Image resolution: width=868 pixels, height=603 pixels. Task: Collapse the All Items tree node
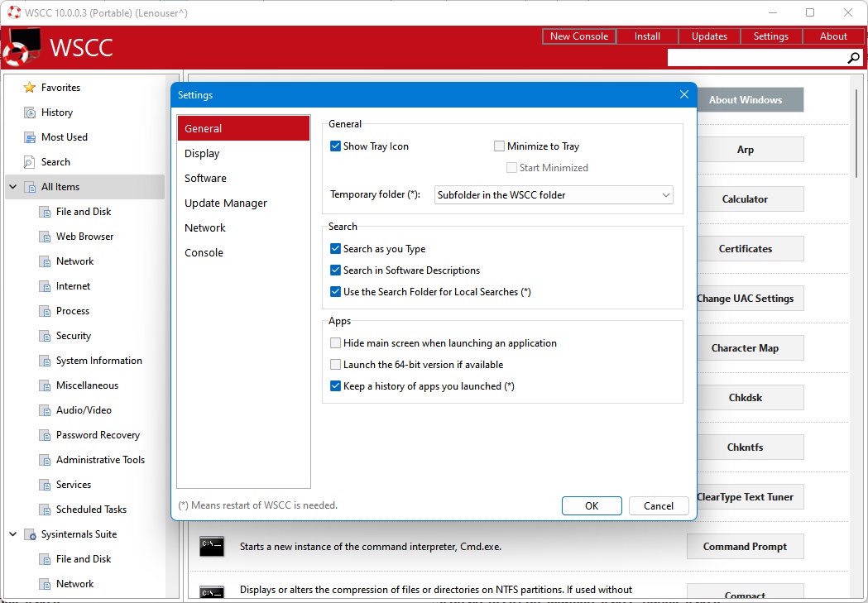pos(12,187)
